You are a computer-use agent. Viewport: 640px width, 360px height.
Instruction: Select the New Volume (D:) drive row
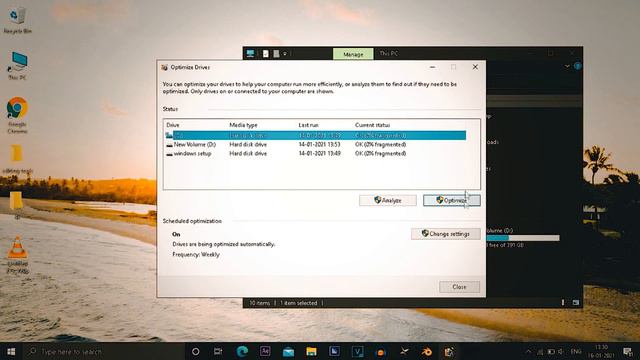tap(315, 144)
